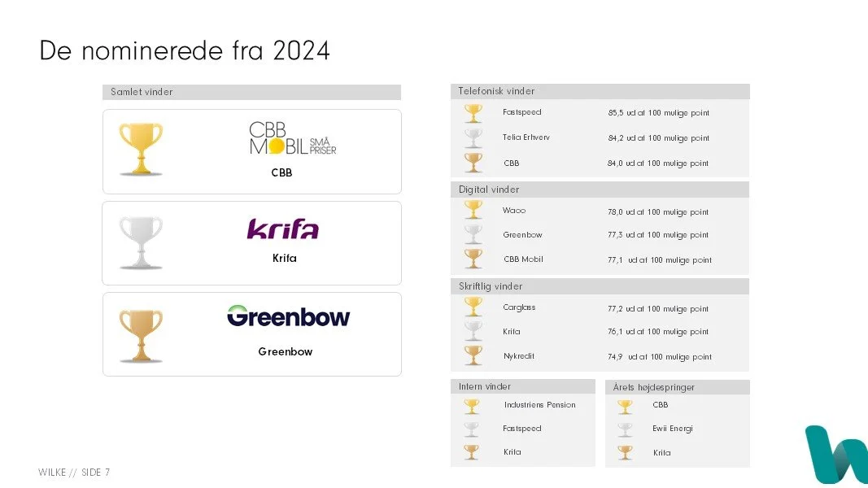Click the CBB Mobil små priser logo
This screenshot has height=488, width=868.
tap(292, 138)
